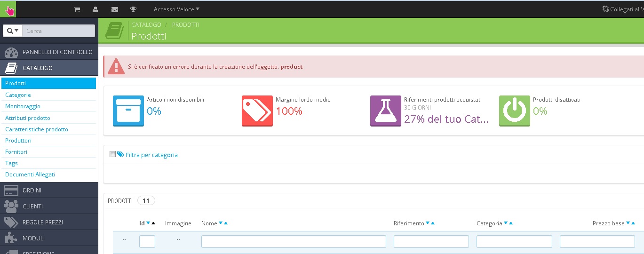Sort Id column descending arrow
This screenshot has width=644, height=254.
148,223
